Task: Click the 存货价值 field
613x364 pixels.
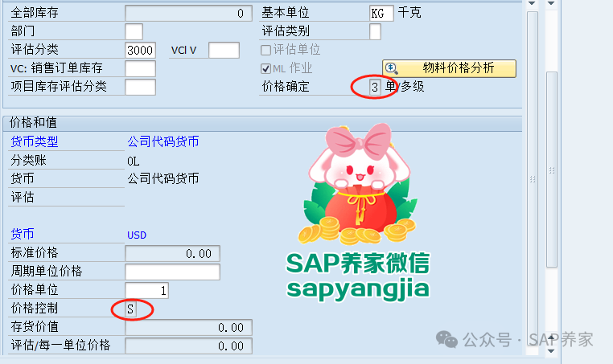Action: click(188, 327)
